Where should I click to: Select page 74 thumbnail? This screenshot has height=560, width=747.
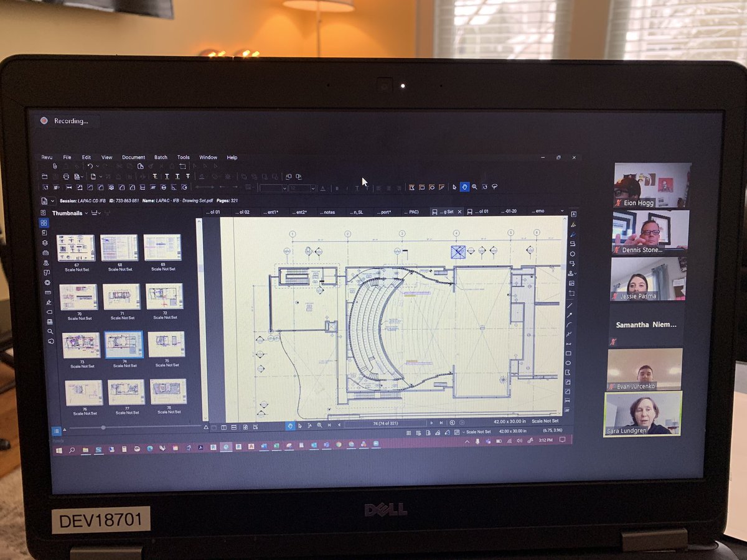[x=124, y=344]
